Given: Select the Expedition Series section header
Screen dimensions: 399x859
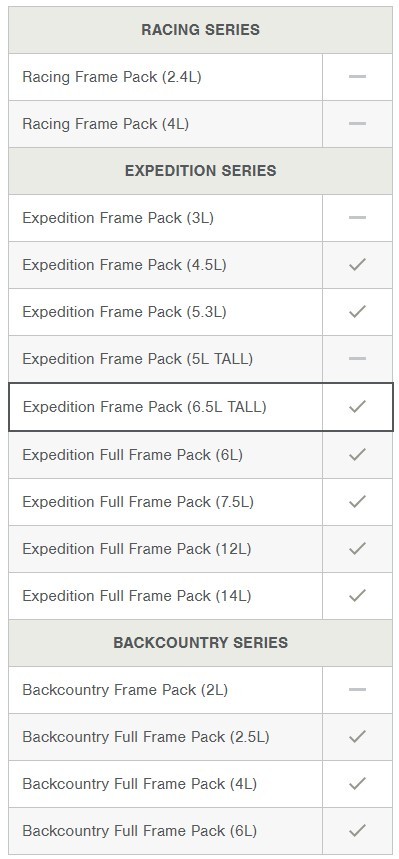Looking at the screenshot, I should point(201,171).
